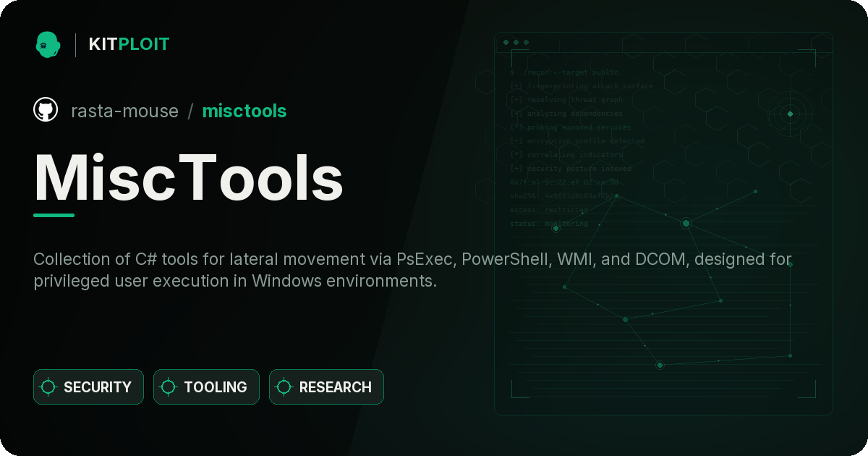Click the GitHub octocat icon

click(x=46, y=110)
